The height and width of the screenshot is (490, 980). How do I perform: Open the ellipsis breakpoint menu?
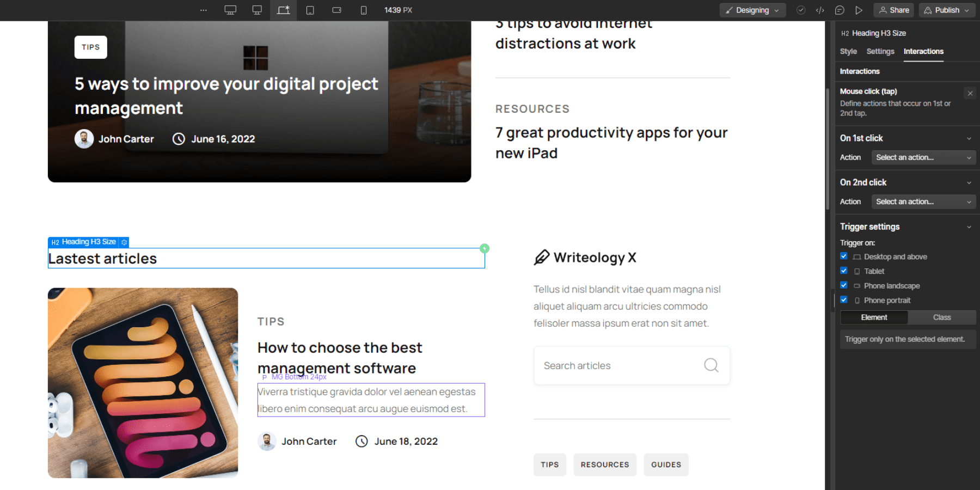point(204,10)
